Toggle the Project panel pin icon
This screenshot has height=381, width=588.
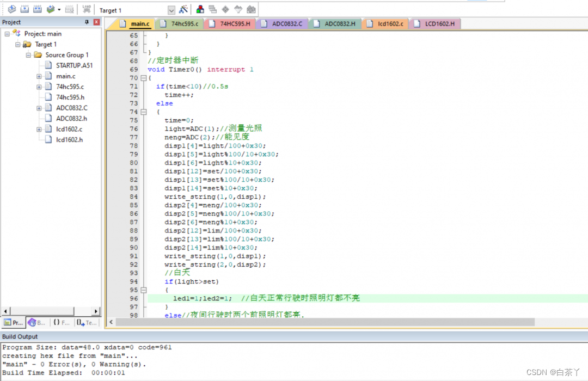point(87,22)
